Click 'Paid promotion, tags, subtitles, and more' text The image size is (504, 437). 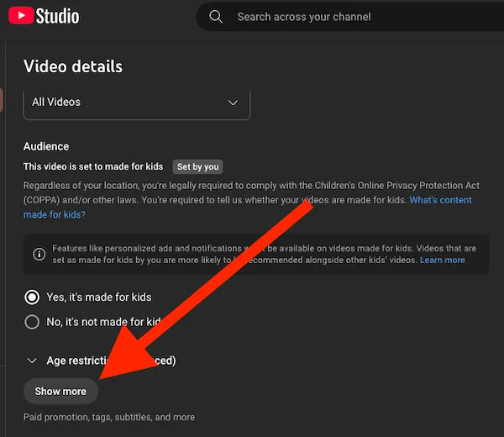tap(109, 417)
